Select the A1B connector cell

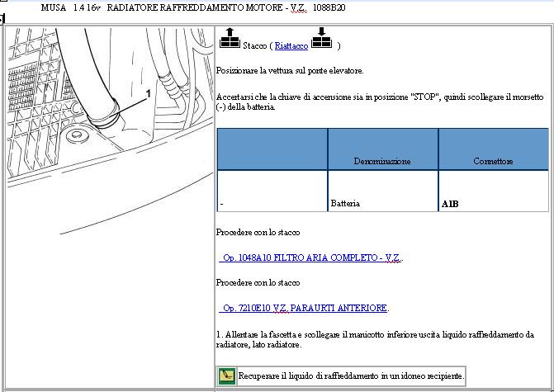[493, 191]
